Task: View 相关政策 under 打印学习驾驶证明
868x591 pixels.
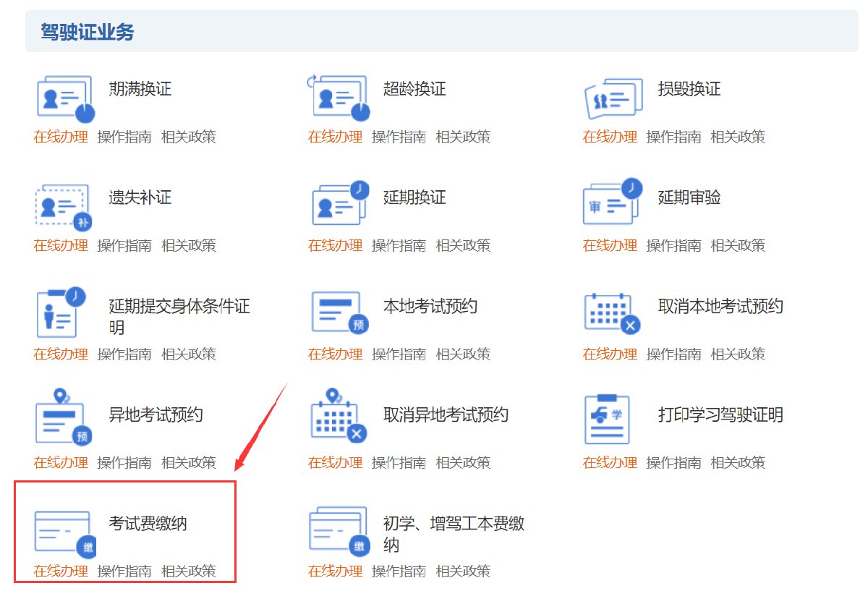Action: coord(737,462)
